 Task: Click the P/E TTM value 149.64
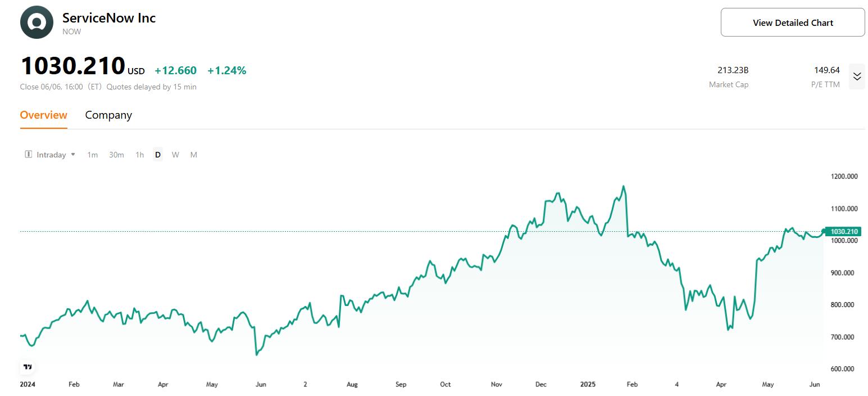pos(826,70)
